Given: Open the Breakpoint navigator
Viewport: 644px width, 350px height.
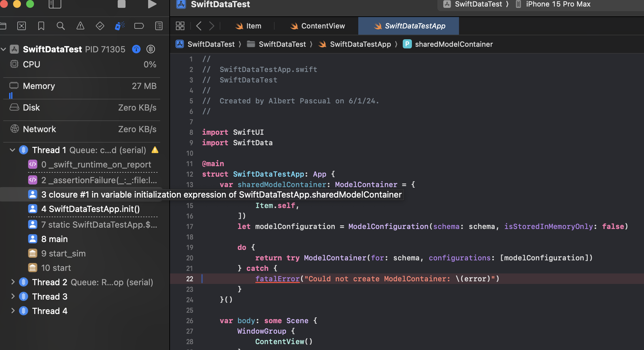Looking at the screenshot, I should click(x=139, y=26).
